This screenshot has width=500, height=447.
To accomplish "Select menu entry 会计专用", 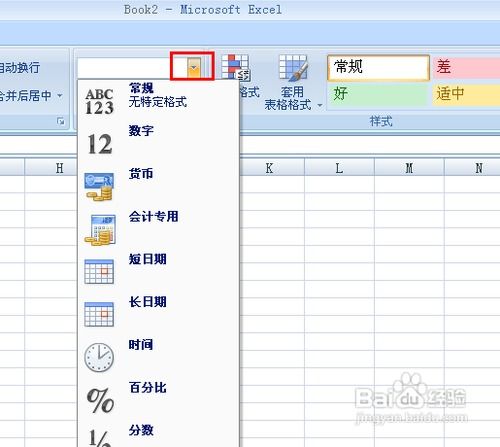I will click(159, 230).
